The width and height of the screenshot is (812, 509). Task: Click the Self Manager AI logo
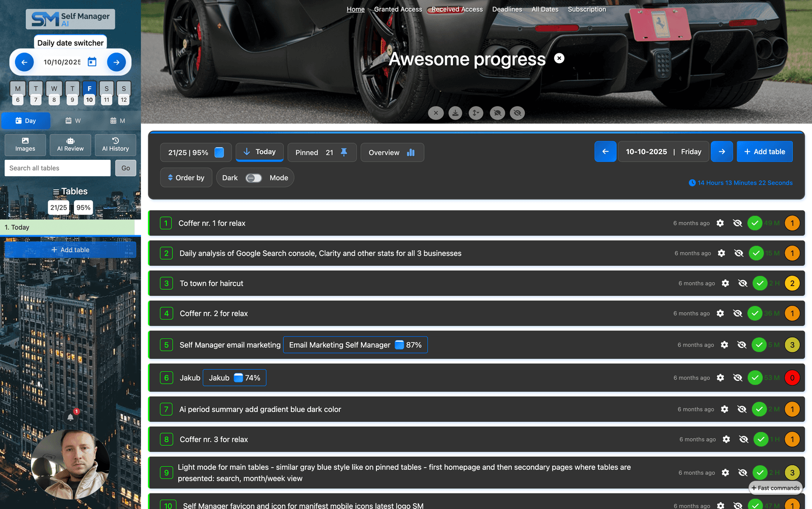coord(70,19)
